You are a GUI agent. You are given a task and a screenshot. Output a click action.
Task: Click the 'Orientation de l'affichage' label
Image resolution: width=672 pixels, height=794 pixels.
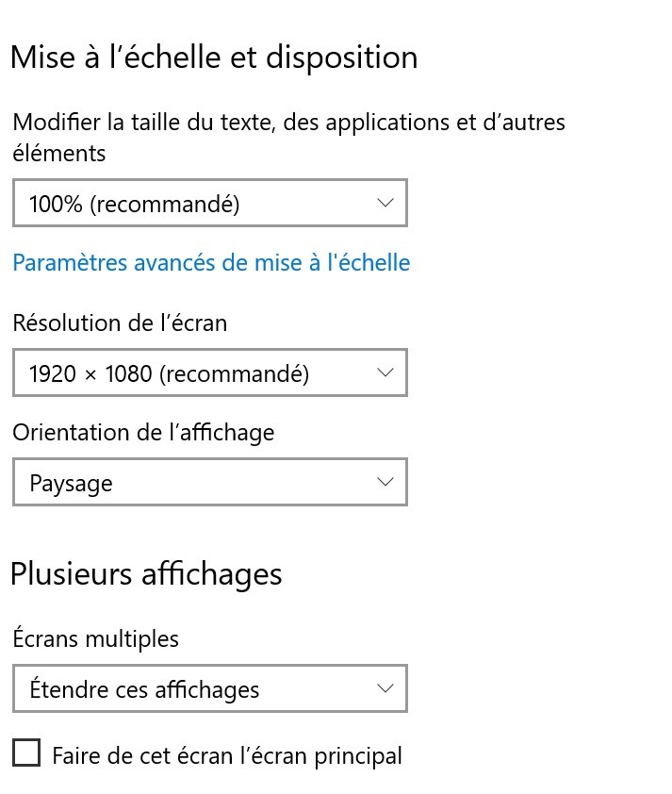pos(143,432)
